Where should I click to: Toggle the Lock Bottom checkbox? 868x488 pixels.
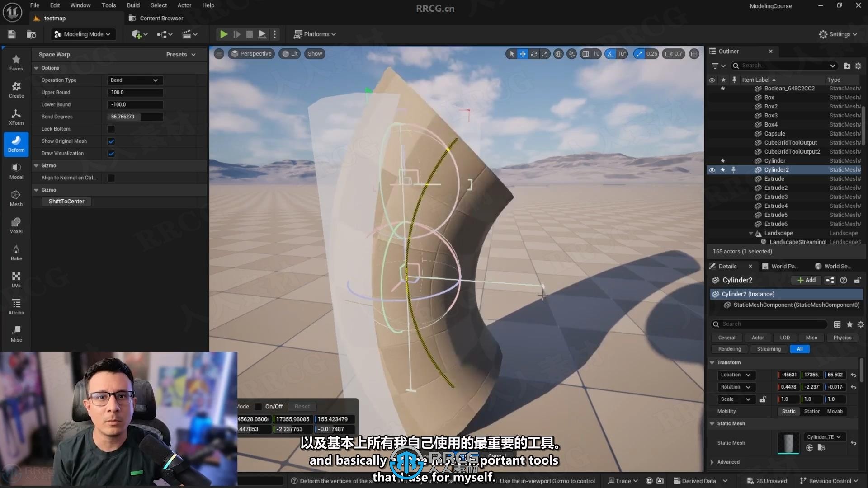(111, 129)
